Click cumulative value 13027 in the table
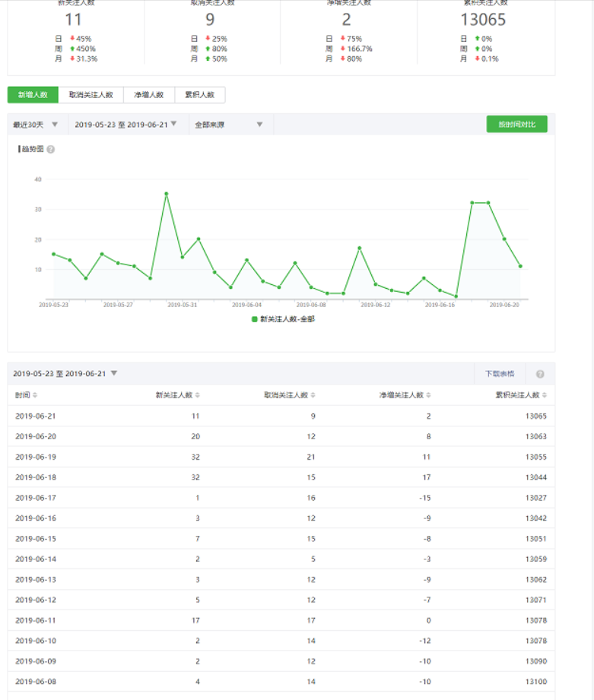 (536, 498)
